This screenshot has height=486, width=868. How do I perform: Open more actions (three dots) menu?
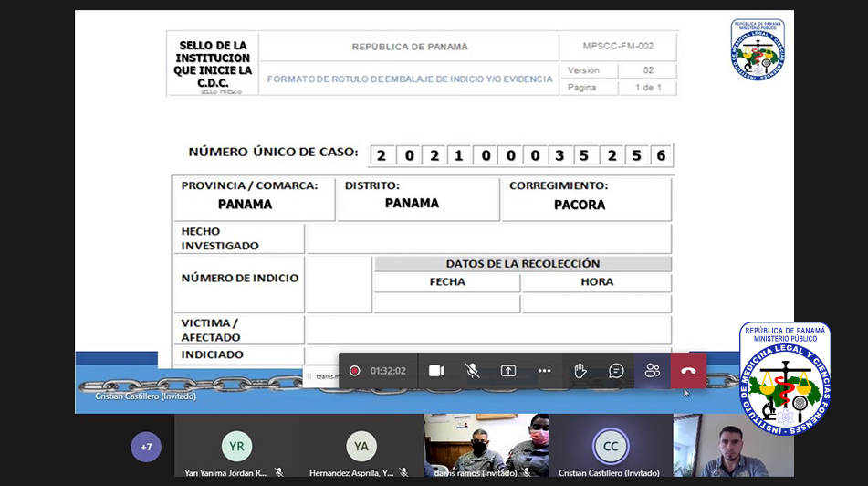click(x=544, y=371)
